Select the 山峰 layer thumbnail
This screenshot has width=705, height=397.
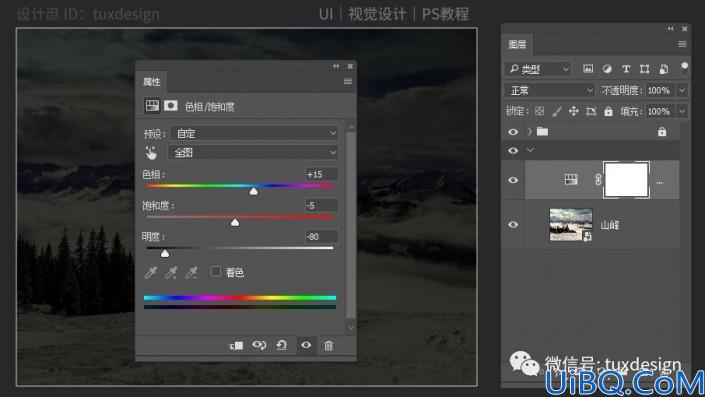click(x=571, y=224)
